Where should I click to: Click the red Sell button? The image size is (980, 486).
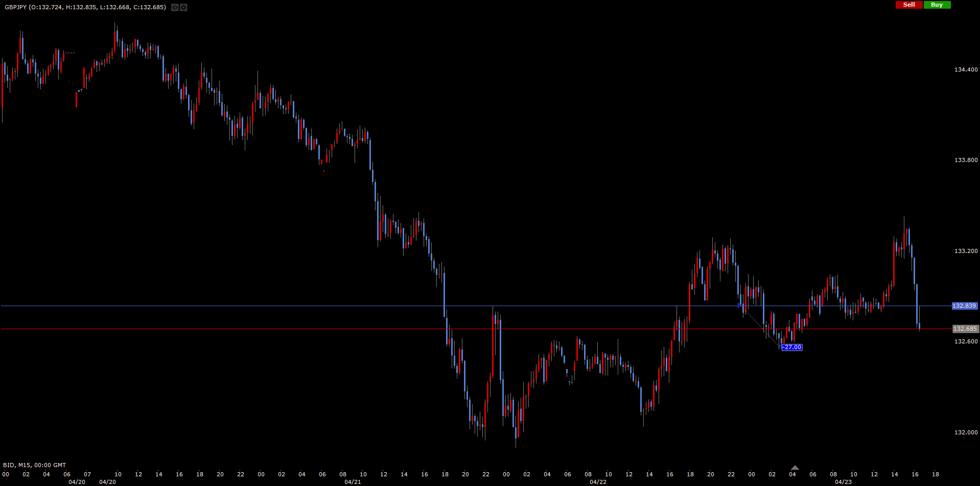[x=909, y=5]
